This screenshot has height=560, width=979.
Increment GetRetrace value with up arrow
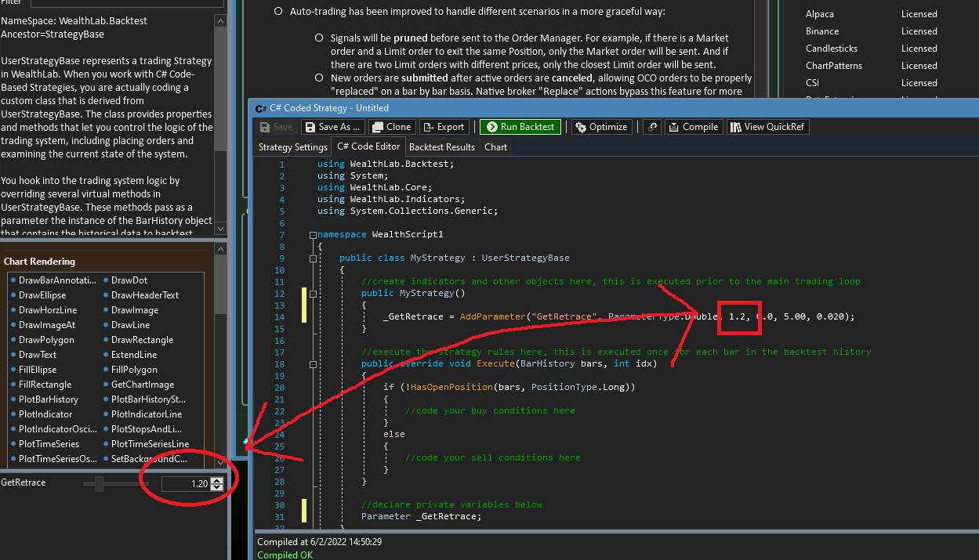(217, 481)
